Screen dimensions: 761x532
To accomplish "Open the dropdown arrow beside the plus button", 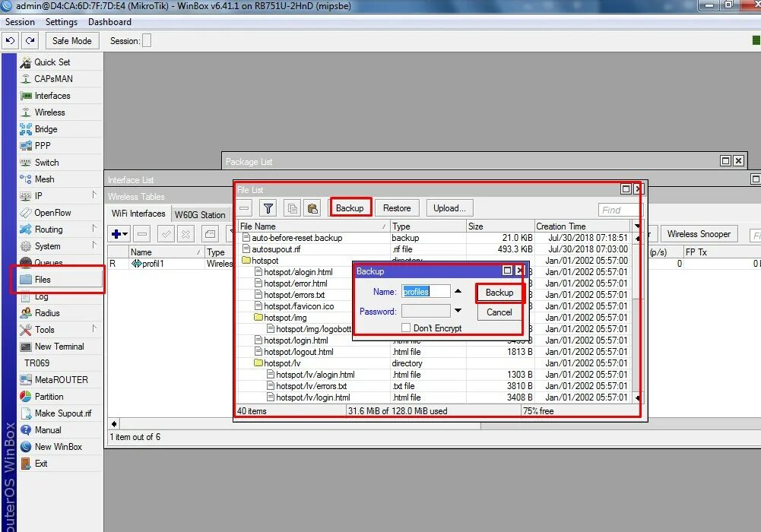I will pos(125,234).
